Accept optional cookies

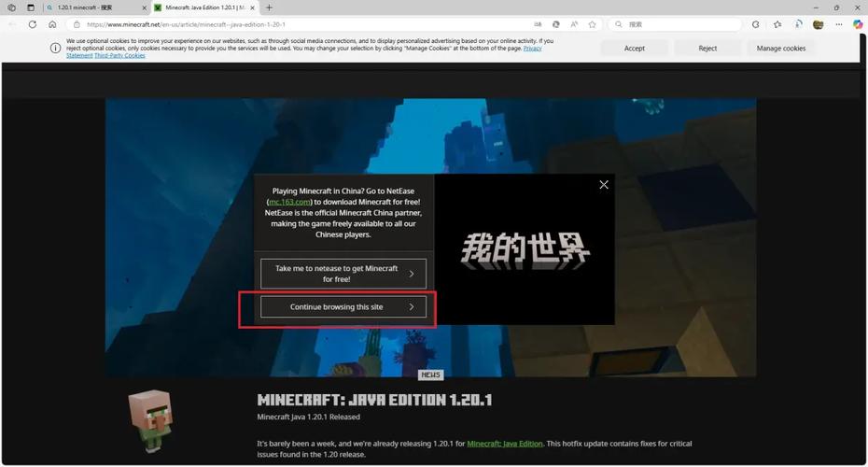point(635,48)
